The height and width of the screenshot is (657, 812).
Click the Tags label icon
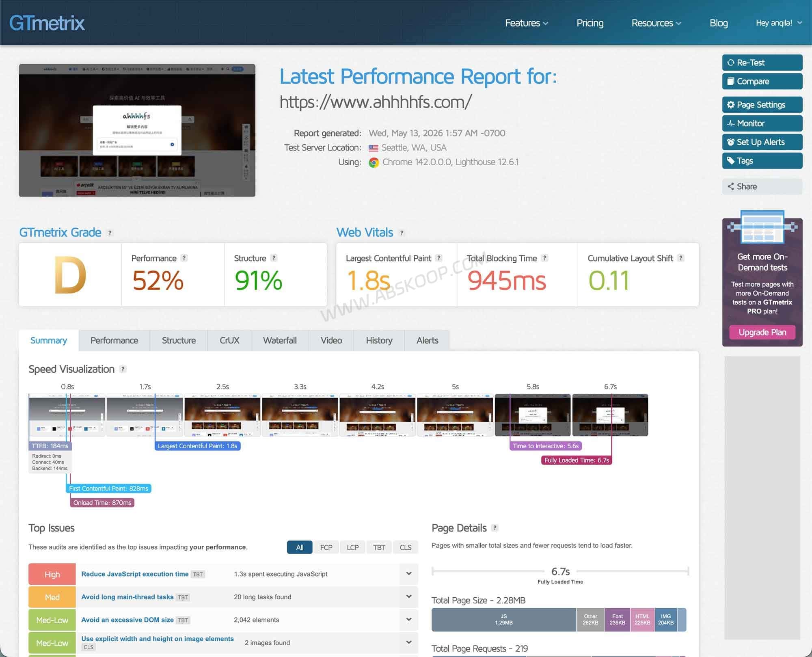pyautogui.click(x=730, y=161)
